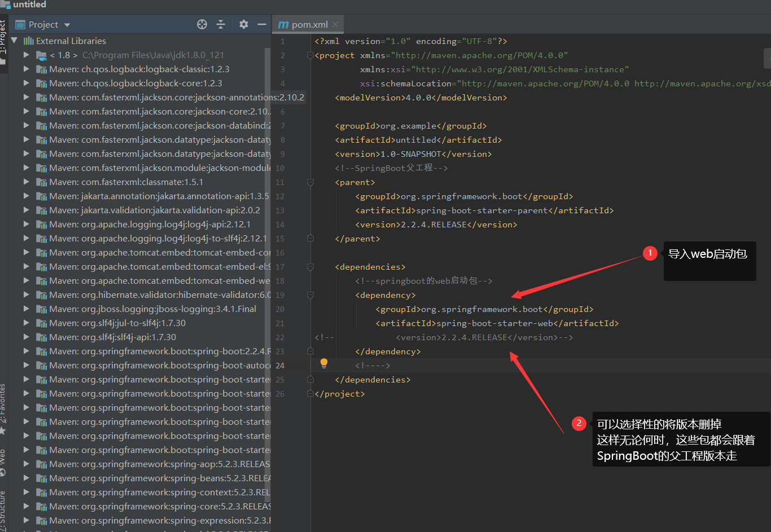The height and width of the screenshot is (532, 771).
Task: Expand the logback-core:1.2.3 library node
Action: 26,83
